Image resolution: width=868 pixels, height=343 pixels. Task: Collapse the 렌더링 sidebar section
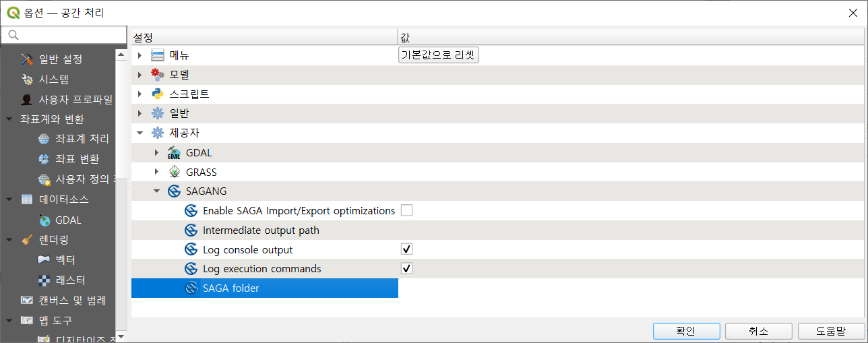pyautogui.click(x=9, y=240)
